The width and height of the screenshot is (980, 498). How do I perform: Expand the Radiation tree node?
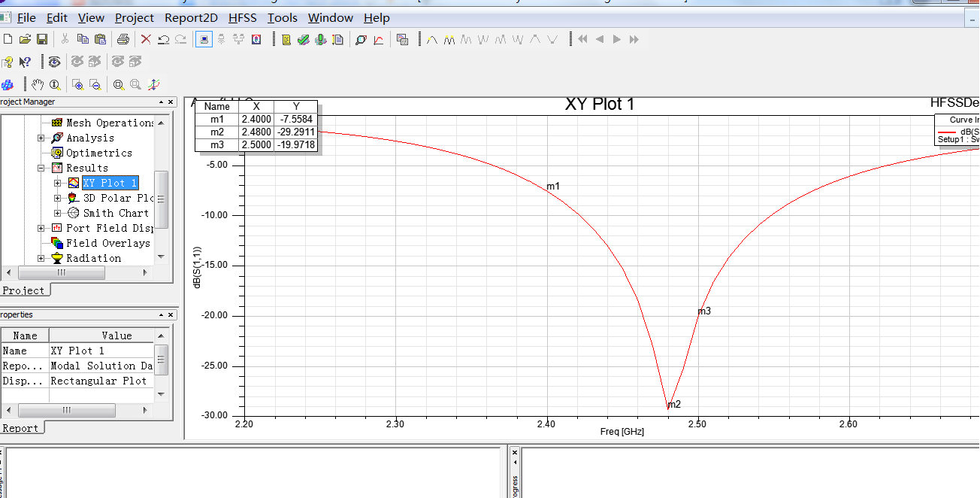click(x=41, y=258)
